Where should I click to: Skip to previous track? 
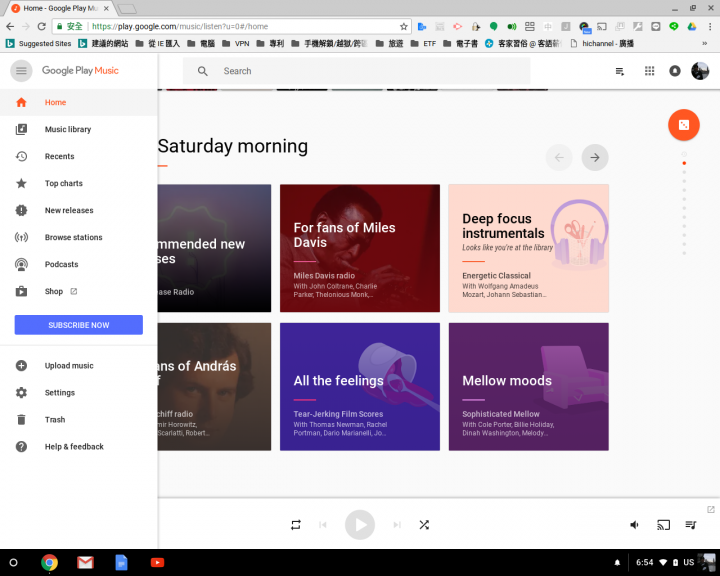pos(323,525)
